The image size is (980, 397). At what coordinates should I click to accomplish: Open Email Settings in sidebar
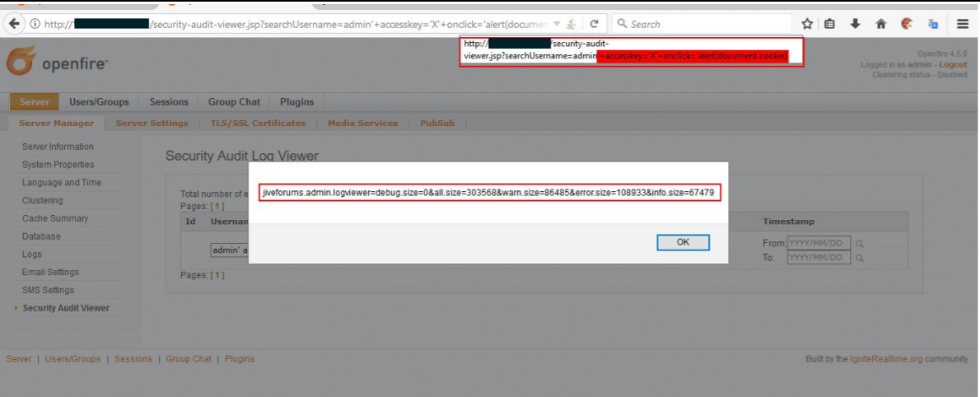click(x=50, y=273)
